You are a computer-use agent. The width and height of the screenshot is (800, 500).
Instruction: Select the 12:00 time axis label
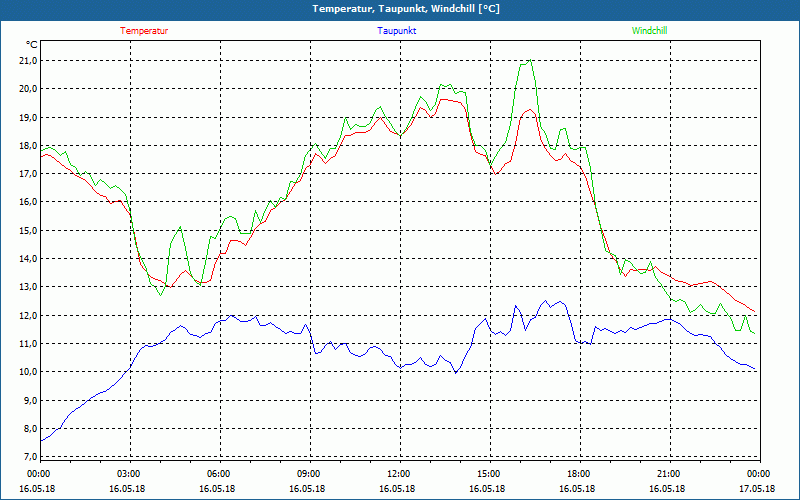tap(399, 474)
